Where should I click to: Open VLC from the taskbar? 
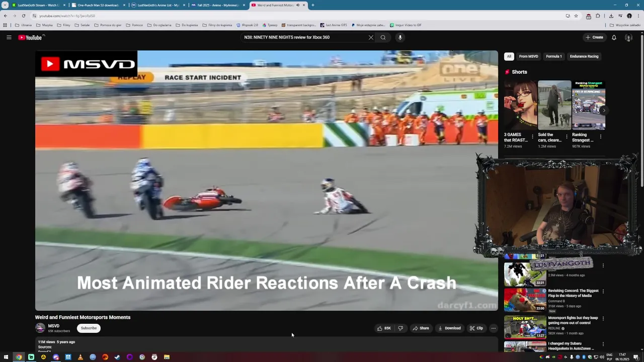(80, 357)
